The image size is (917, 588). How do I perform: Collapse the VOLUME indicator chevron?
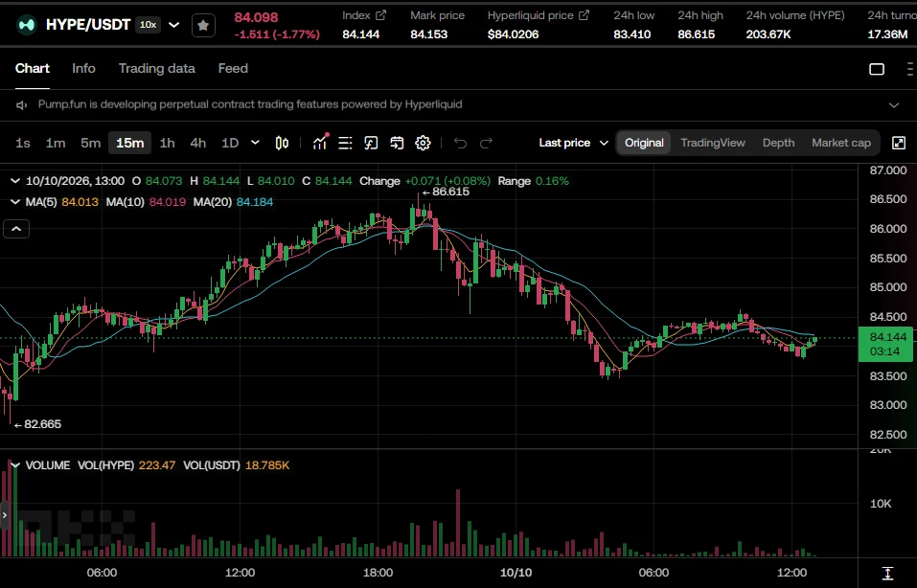(x=15, y=465)
